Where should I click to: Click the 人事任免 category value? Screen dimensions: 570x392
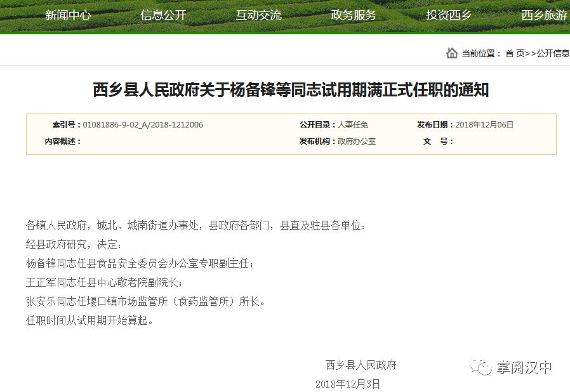tap(353, 125)
